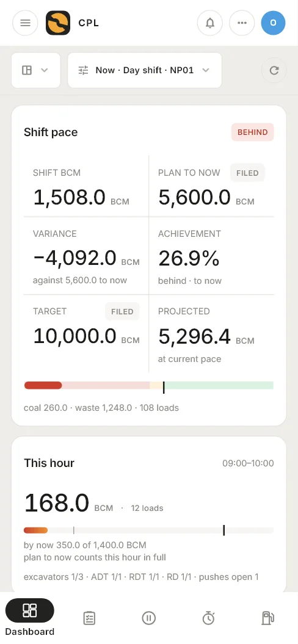Select the Dashboard tab

click(x=29, y=617)
